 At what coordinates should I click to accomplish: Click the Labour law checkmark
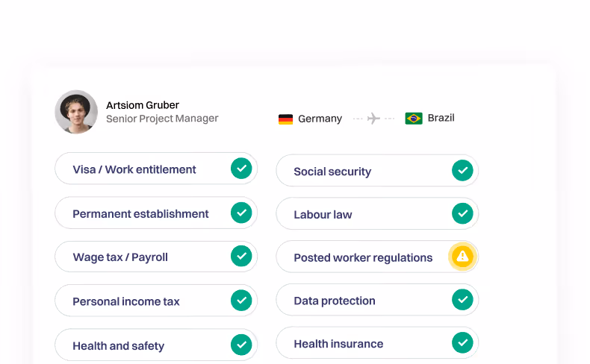tap(462, 214)
